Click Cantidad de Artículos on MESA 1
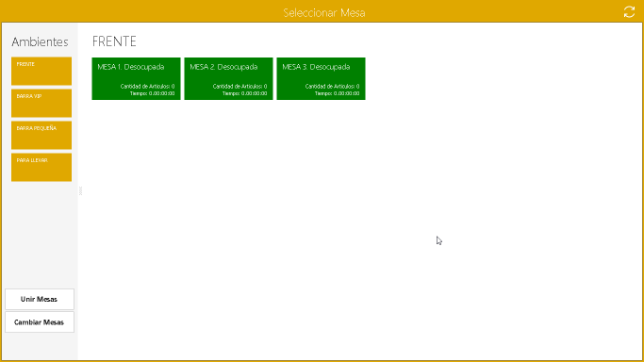644x362 pixels. pyautogui.click(x=147, y=86)
